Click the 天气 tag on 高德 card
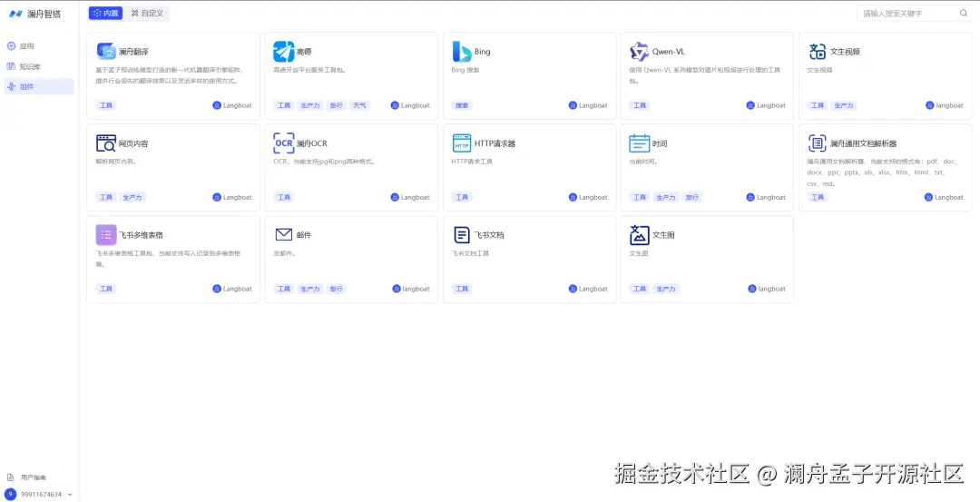Viewport: 980px width, 502px height. point(359,105)
